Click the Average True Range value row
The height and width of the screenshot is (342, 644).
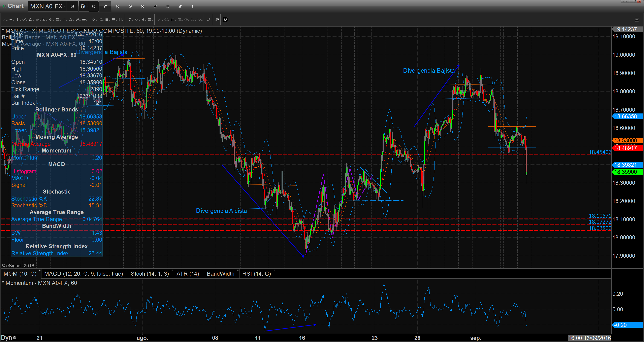tap(57, 219)
